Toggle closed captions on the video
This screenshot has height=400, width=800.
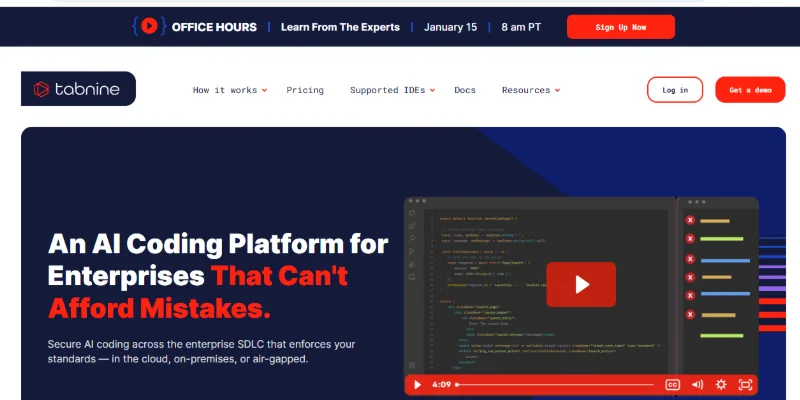pos(673,384)
